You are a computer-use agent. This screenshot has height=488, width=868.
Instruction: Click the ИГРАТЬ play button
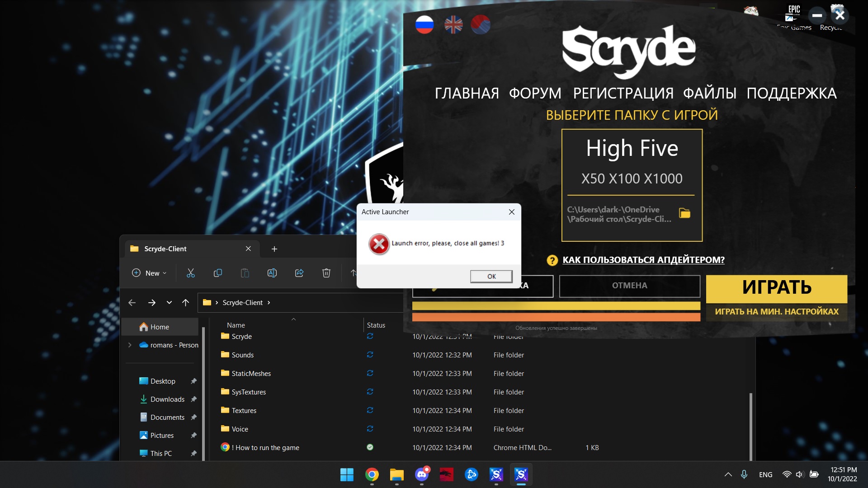tap(776, 288)
